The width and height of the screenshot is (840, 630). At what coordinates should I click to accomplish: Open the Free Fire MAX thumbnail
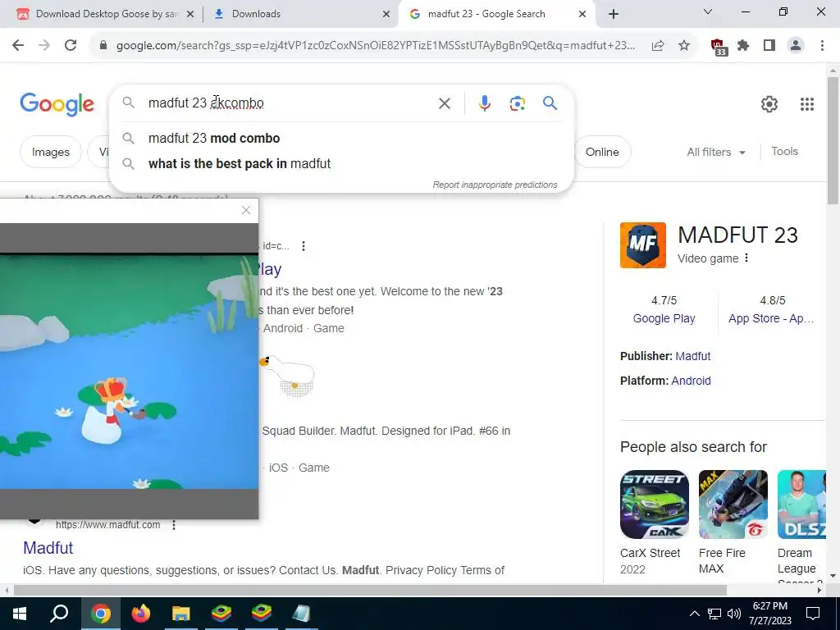click(x=733, y=504)
